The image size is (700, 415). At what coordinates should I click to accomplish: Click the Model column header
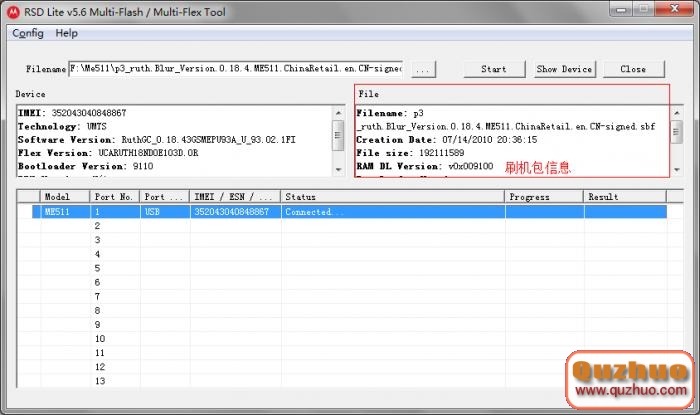[65, 197]
